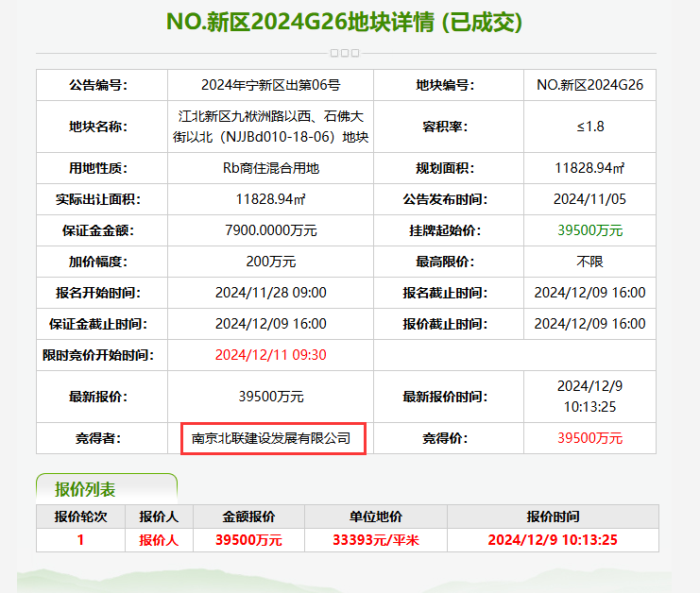Click the 保证金截止时间 label
700x593 pixels.
tap(98, 324)
